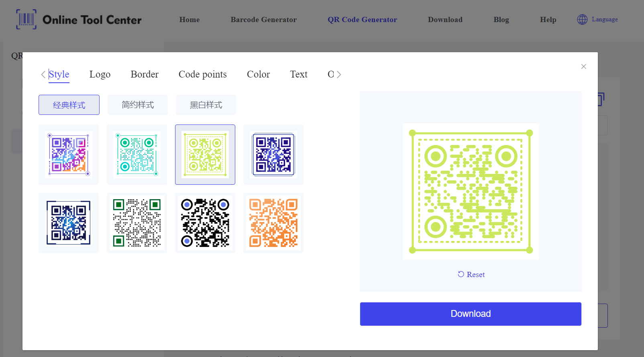Choose the black blob blue-eye QR style
Viewport: 644px width, 357px height.
pos(205,223)
